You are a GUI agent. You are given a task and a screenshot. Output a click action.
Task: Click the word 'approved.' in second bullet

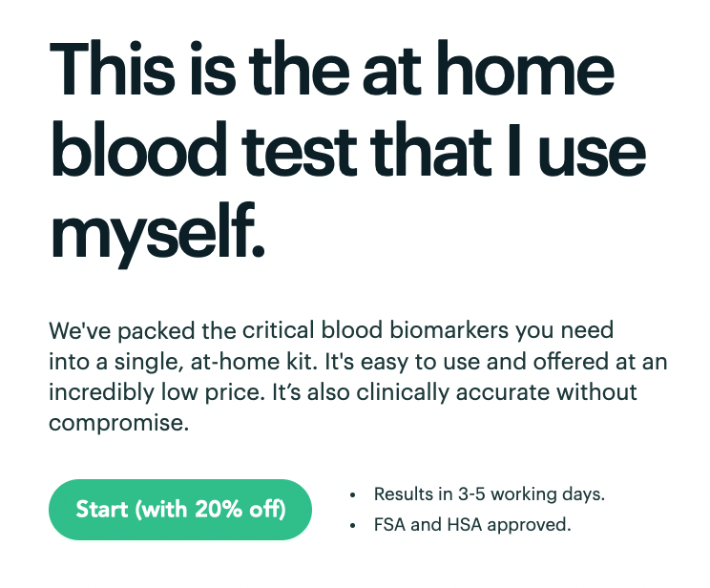[529, 526]
